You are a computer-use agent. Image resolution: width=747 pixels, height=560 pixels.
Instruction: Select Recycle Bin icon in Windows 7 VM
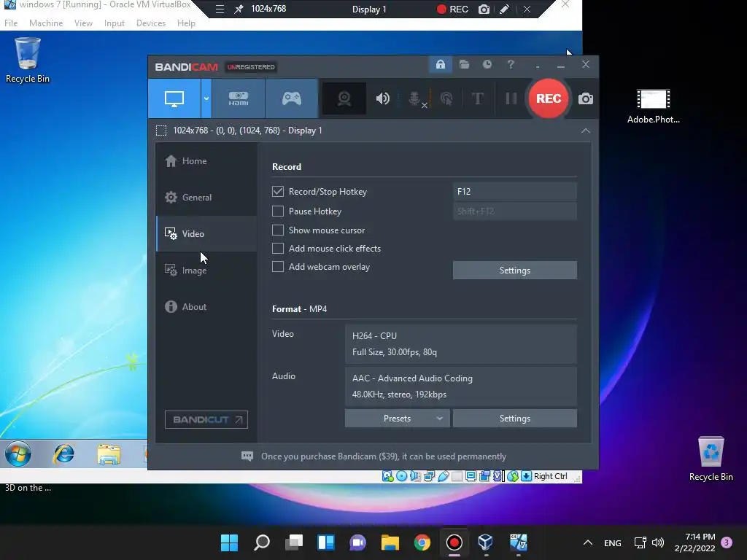click(28, 61)
